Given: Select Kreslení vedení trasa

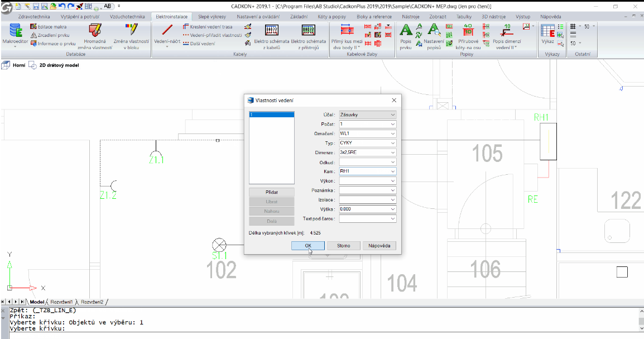Looking at the screenshot, I should 208,27.
